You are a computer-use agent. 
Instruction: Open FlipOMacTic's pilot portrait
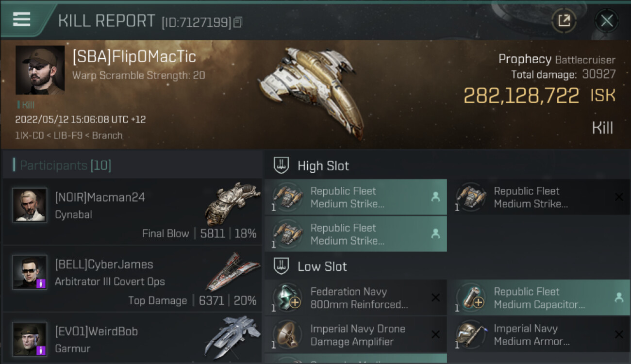click(40, 70)
